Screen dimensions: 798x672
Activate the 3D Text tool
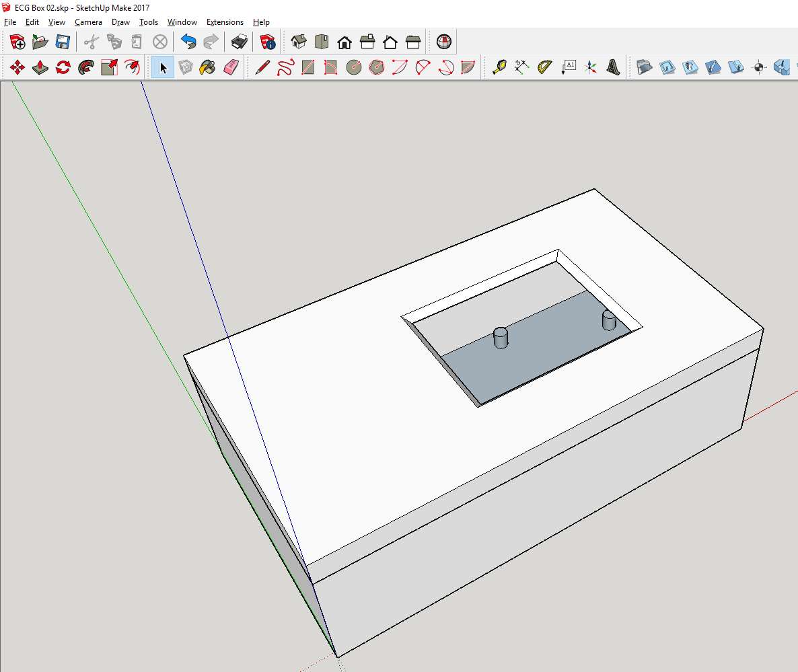coord(613,67)
